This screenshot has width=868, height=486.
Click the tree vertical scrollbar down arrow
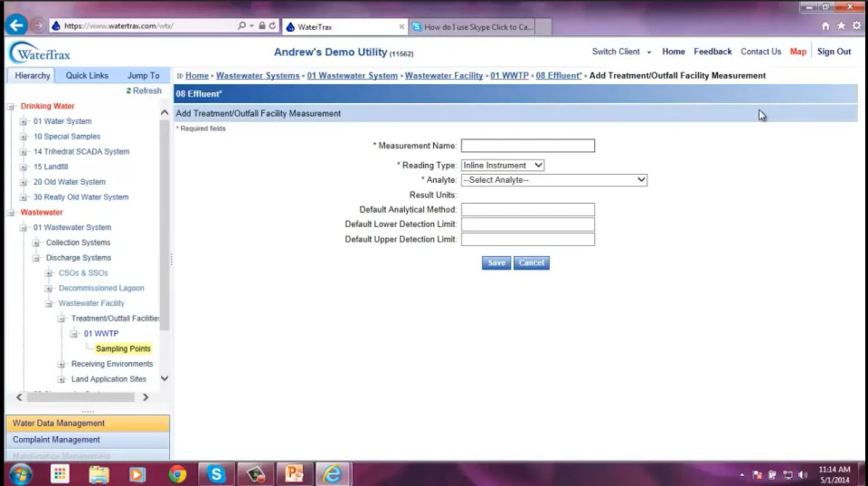pos(165,378)
